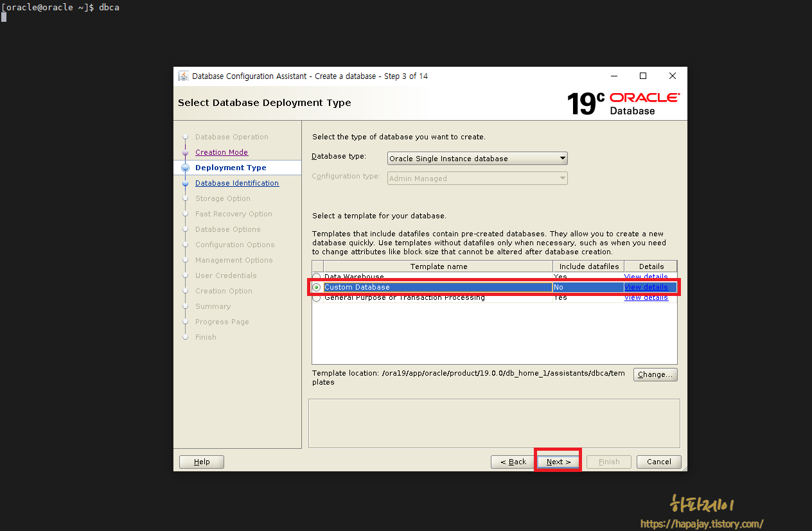812x531 pixels.
Task: Click the Configuration Options step
Action: 235,245
